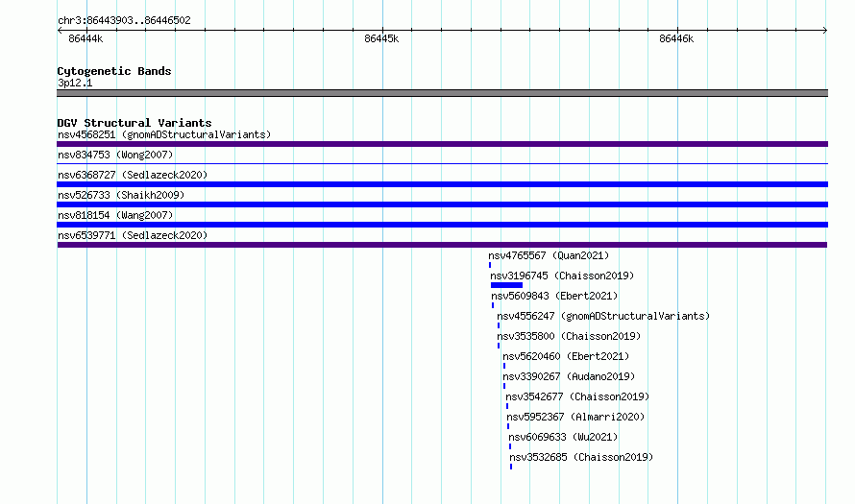
Task: Click the small blue marker under nsv5620460
Action: [x=504, y=366]
